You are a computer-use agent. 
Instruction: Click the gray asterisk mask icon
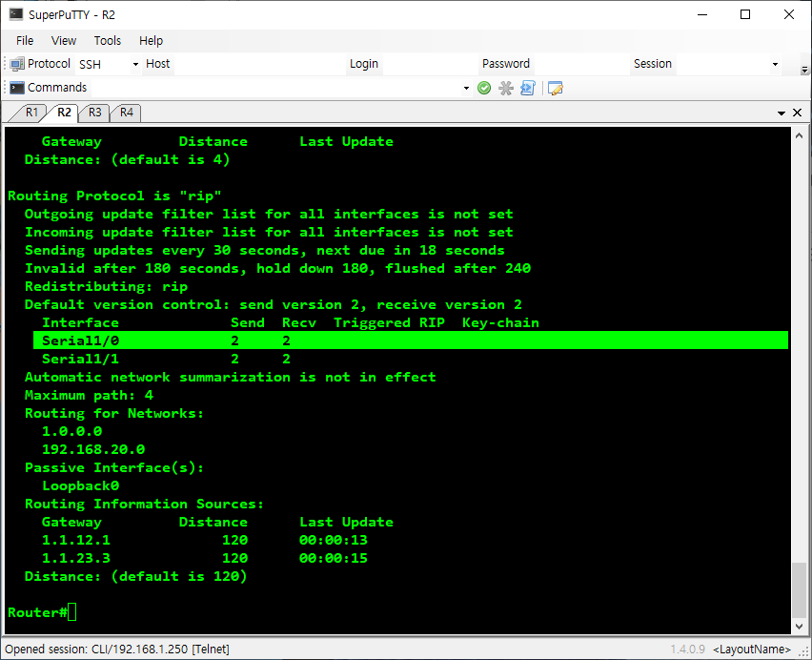506,88
